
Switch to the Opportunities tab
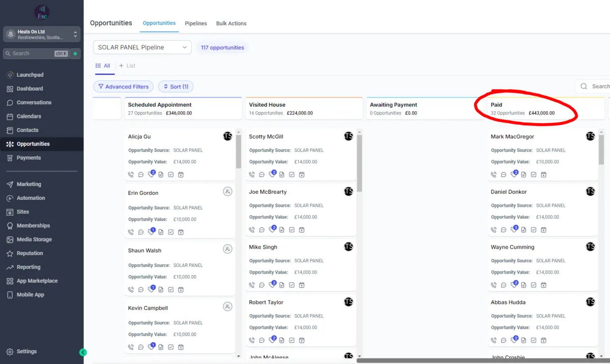[x=159, y=23]
